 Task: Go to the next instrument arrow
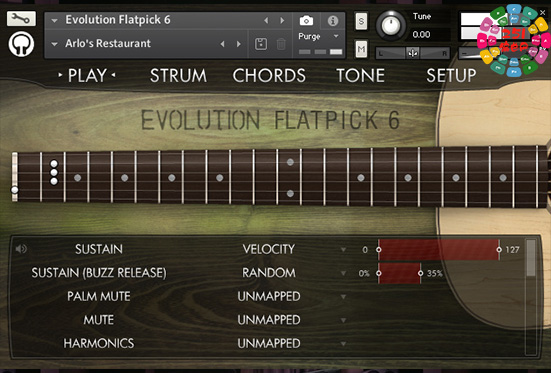point(282,21)
